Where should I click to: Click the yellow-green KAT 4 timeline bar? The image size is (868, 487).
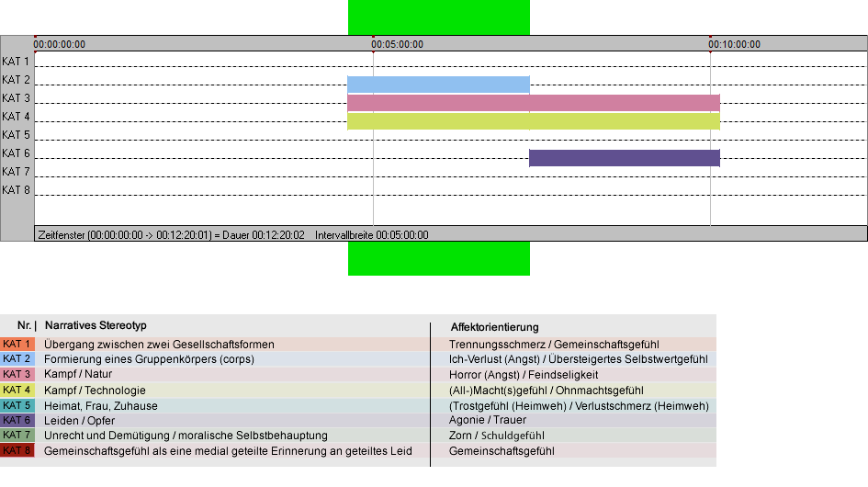pos(534,121)
